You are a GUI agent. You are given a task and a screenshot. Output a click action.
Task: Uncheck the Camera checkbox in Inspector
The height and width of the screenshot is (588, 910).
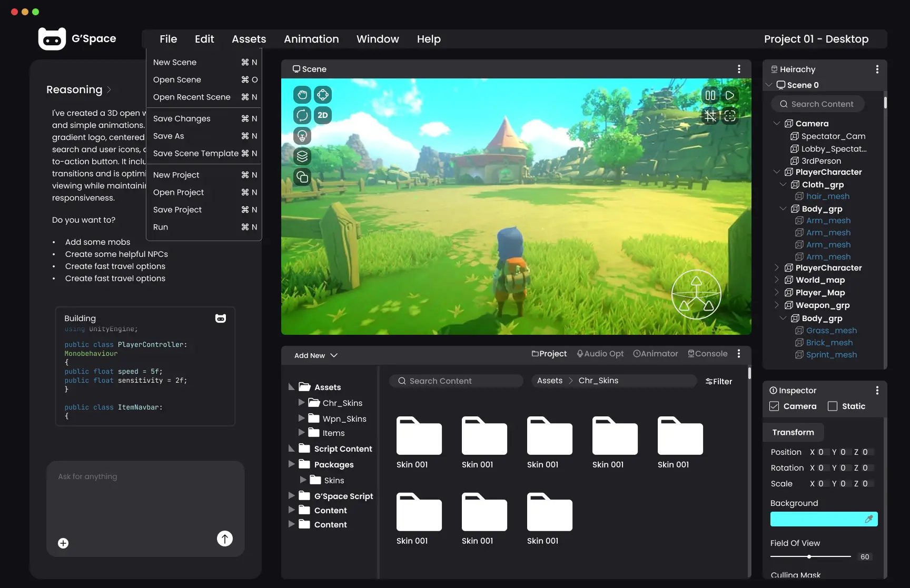[x=774, y=406]
